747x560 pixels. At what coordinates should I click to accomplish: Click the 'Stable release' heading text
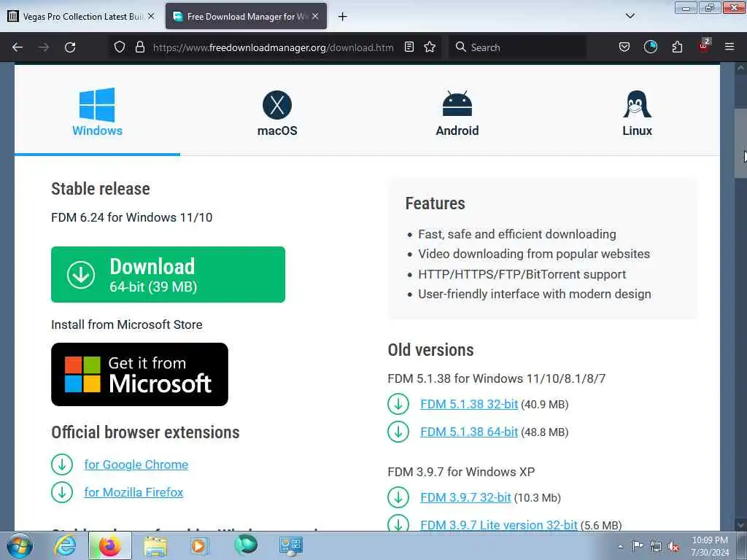(101, 189)
